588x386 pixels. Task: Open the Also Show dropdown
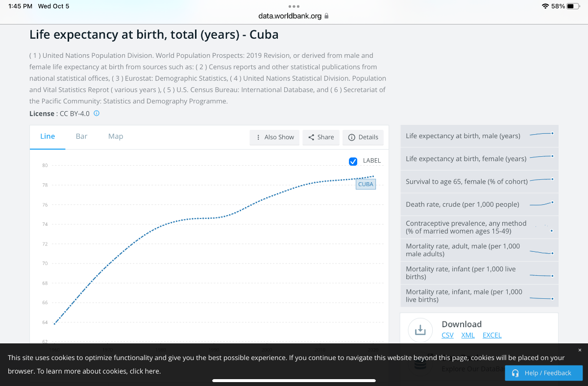[x=274, y=137]
